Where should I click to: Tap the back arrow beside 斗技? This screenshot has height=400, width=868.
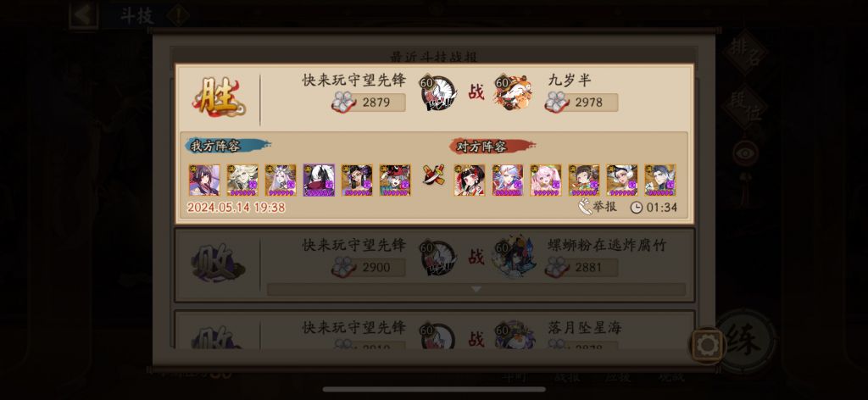(x=83, y=15)
